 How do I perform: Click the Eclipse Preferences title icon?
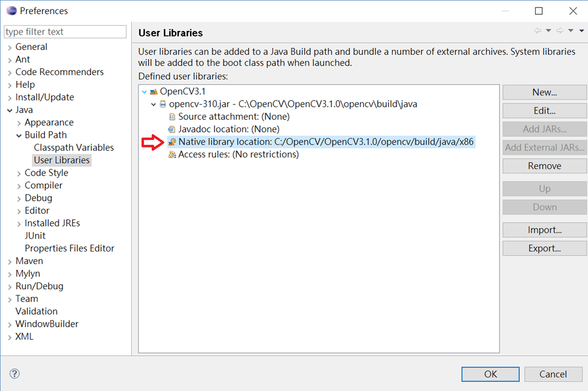(11, 10)
